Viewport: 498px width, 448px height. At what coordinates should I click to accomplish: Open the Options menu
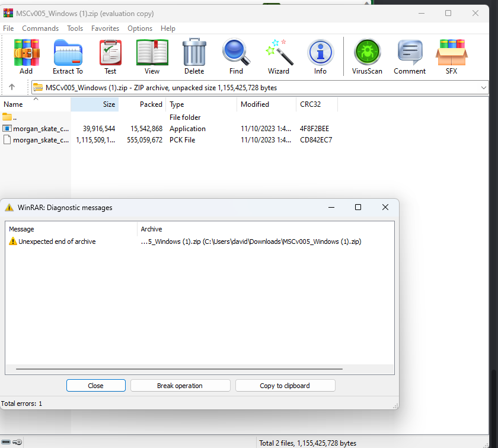(140, 28)
